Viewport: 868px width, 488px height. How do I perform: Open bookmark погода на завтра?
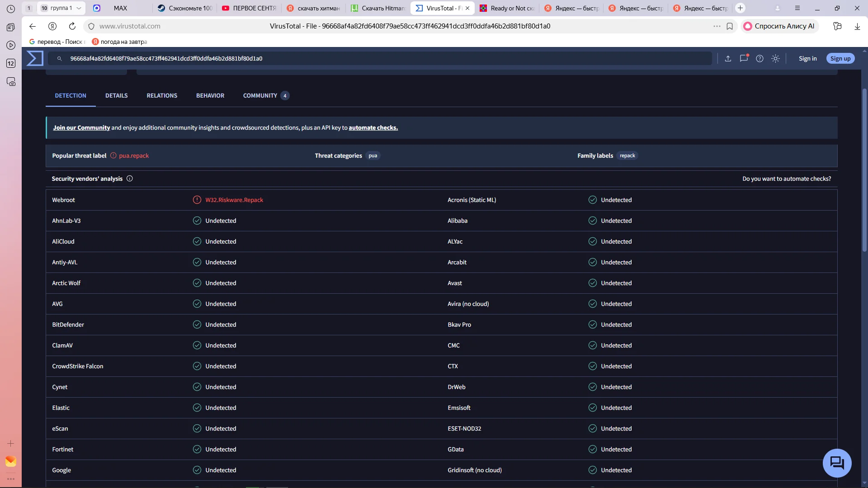click(119, 42)
